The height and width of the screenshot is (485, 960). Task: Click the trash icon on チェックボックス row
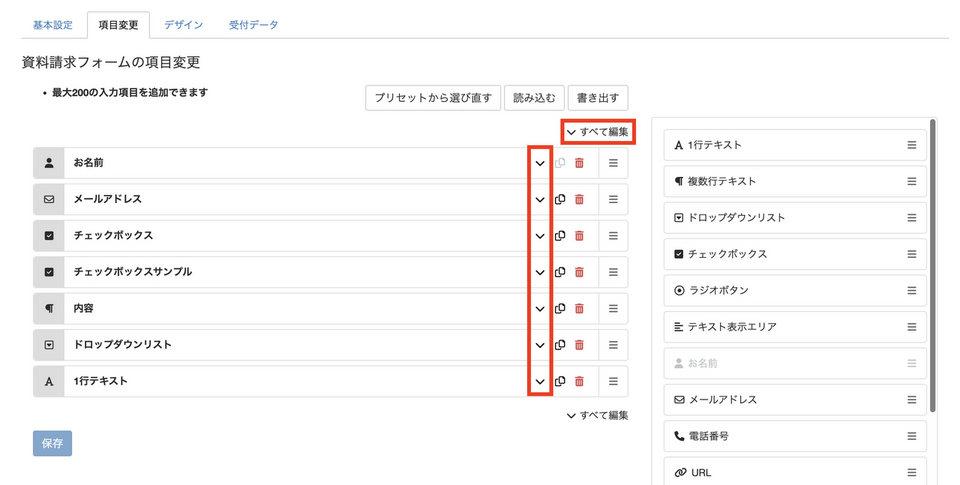click(x=579, y=236)
